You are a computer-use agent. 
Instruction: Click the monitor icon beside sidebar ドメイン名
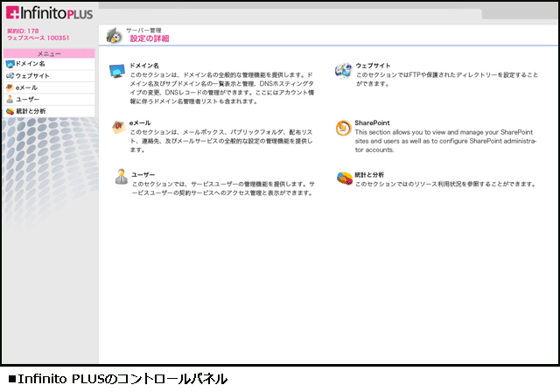pos(10,64)
